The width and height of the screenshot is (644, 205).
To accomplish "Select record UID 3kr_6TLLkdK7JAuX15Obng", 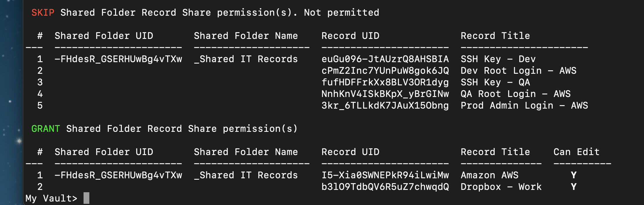I will click(x=385, y=105).
